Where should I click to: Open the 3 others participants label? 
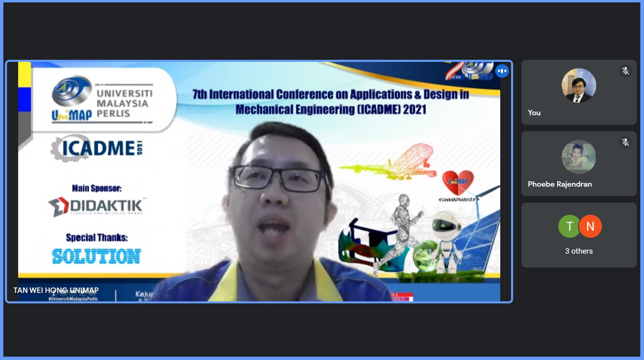579,251
